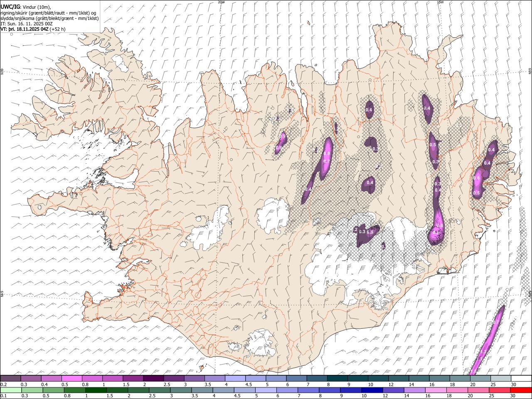
Task: Click bottom-row swatch labeled 2.5
Action: coord(160,390)
